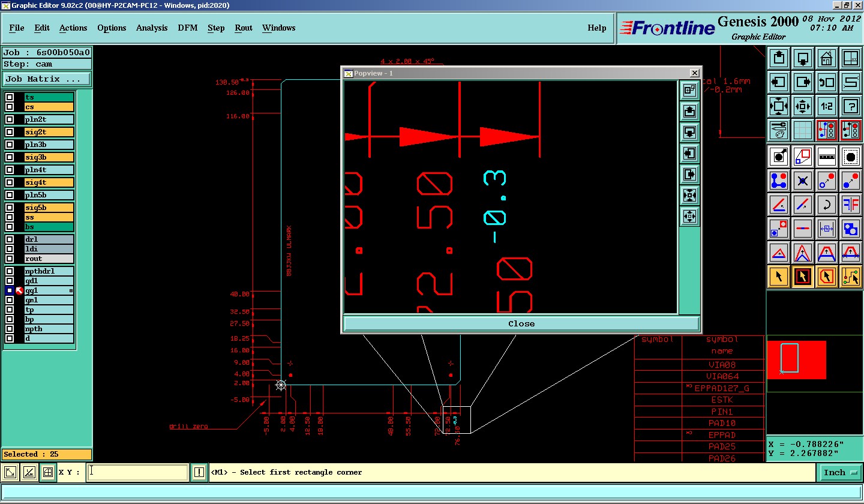Image resolution: width=864 pixels, height=504 pixels.
Task: Click the circular rotate arrow icon
Action: pyautogui.click(x=827, y=205)
